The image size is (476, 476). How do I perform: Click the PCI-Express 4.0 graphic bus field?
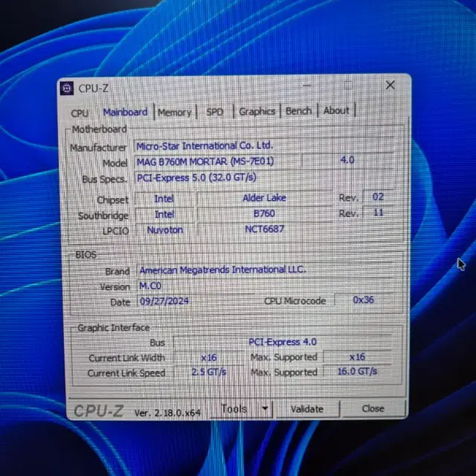[283, 342]
